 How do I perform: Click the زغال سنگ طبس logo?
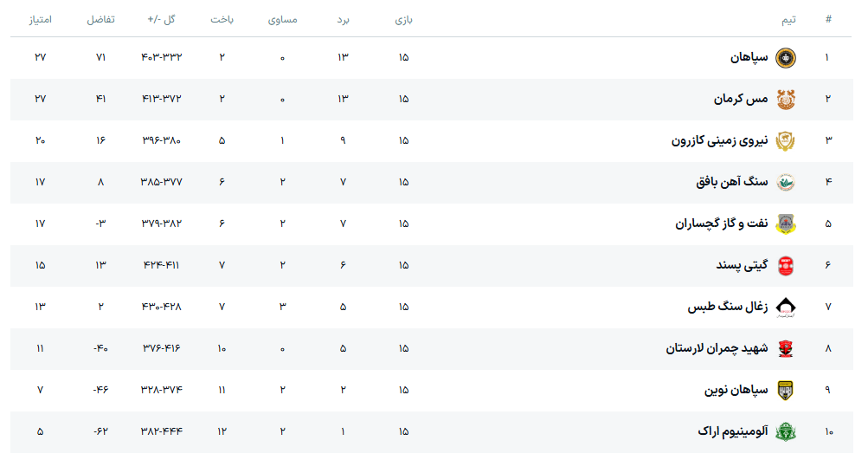785,308
